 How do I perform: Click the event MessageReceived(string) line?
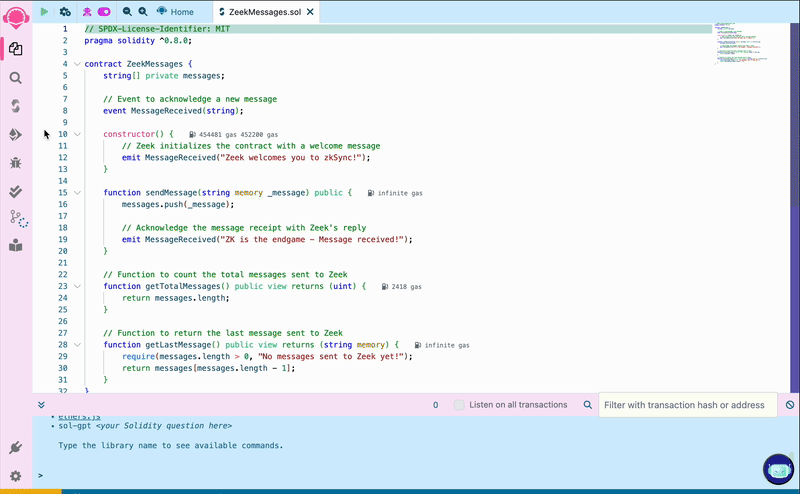click(x=173, y=111)
